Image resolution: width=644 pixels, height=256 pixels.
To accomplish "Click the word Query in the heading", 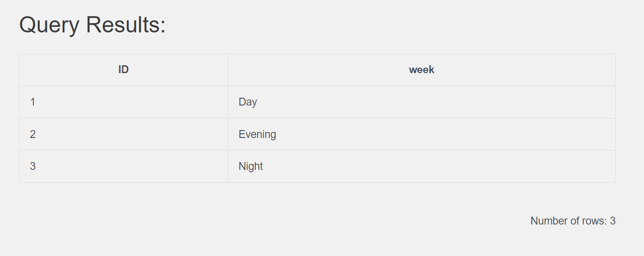I will click(x=49, y=25).
